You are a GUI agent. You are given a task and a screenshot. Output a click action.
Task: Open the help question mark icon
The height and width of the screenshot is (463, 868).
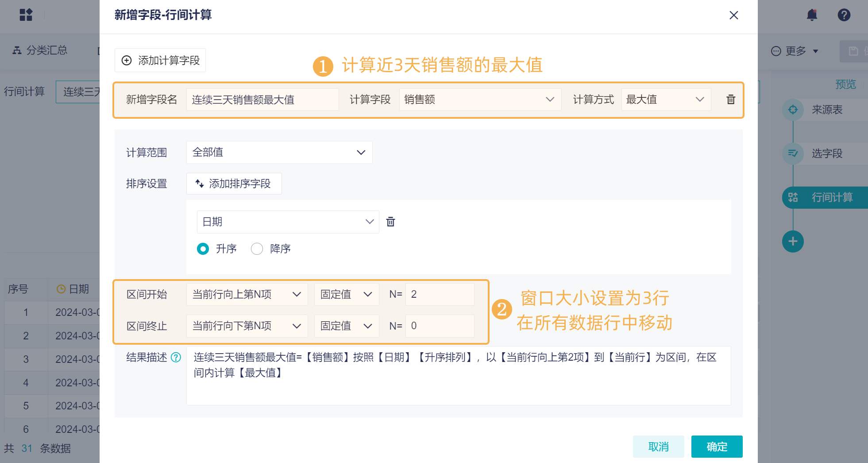tap(844, 15)
